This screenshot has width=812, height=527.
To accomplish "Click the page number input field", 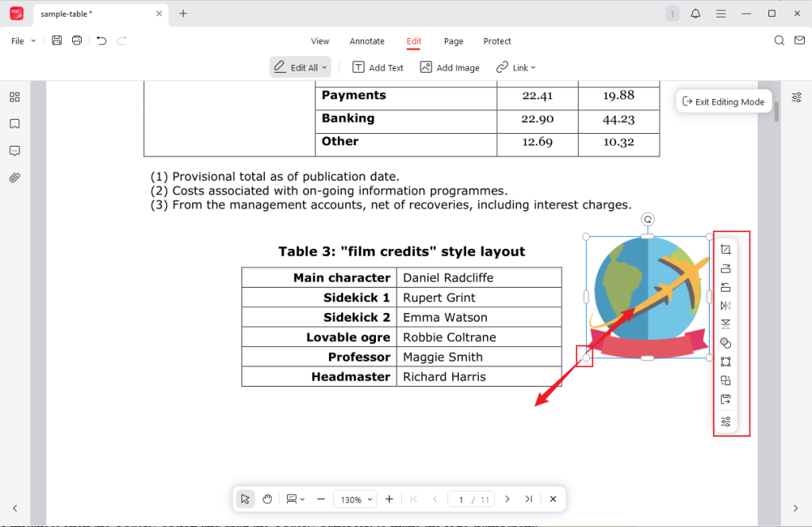I will point(461,498).
